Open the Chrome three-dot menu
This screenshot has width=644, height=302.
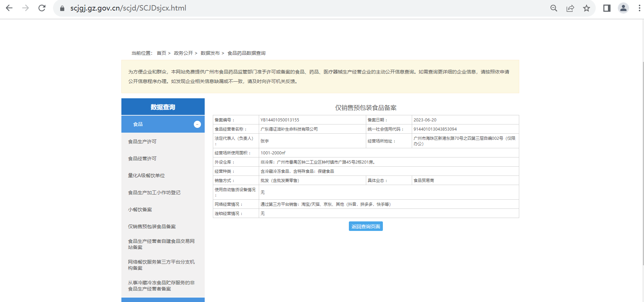(639, 8)
